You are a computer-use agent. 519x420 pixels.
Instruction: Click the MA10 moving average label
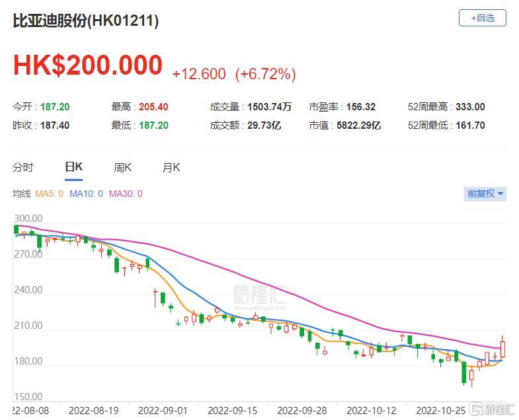pyautogui.click(x=86, y=193)
